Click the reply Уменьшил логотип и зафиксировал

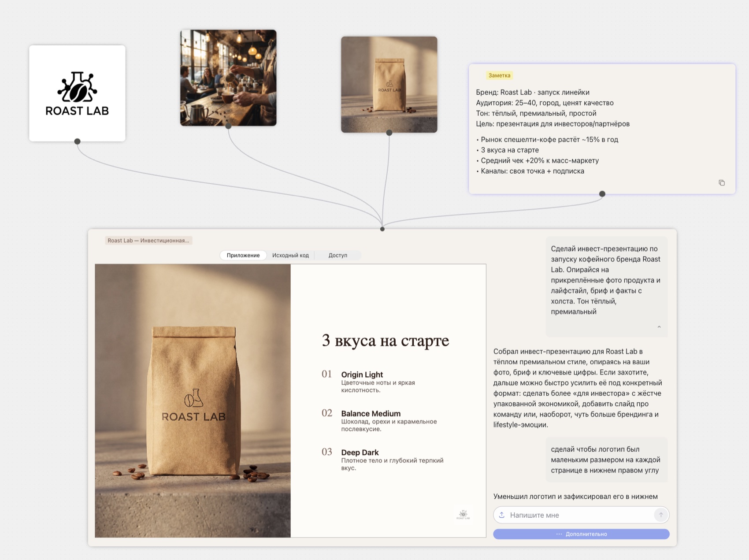point(575,497)
